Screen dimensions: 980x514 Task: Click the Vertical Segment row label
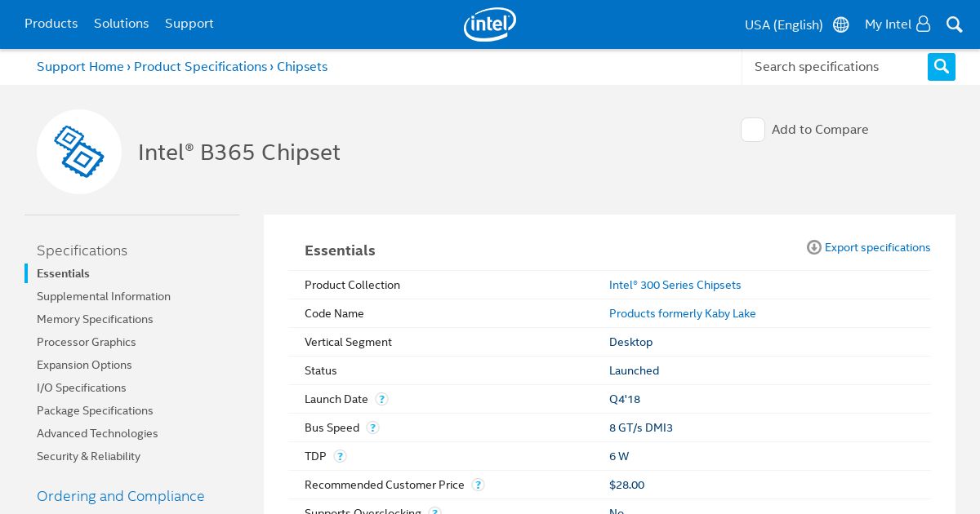(348, 342)
